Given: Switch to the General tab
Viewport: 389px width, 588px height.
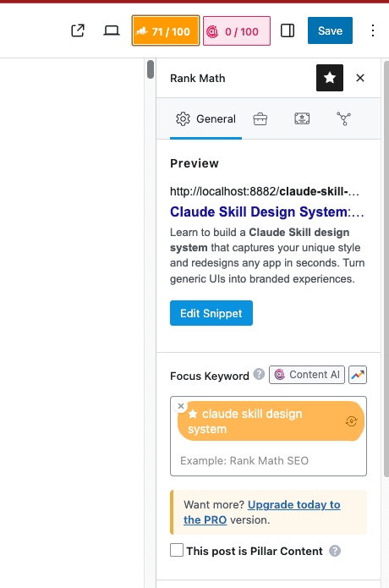Looking at the screenshot, I should 205,119.
